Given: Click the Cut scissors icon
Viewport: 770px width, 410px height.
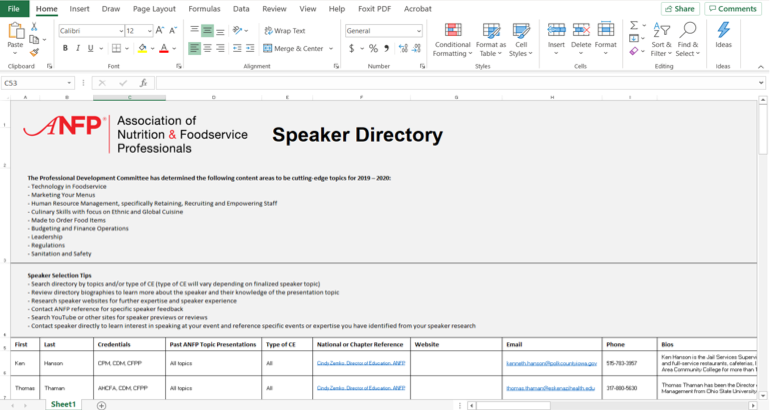Looking at the screenshot, I should pos(34,26).
